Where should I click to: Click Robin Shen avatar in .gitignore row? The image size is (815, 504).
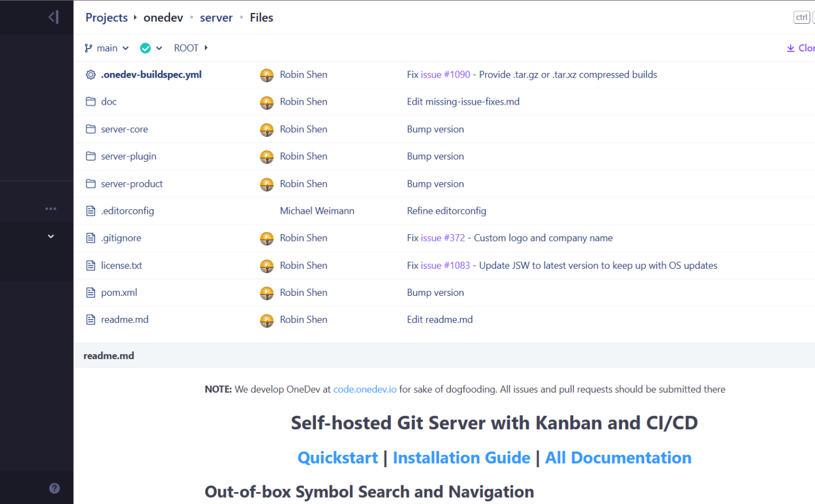267,239
